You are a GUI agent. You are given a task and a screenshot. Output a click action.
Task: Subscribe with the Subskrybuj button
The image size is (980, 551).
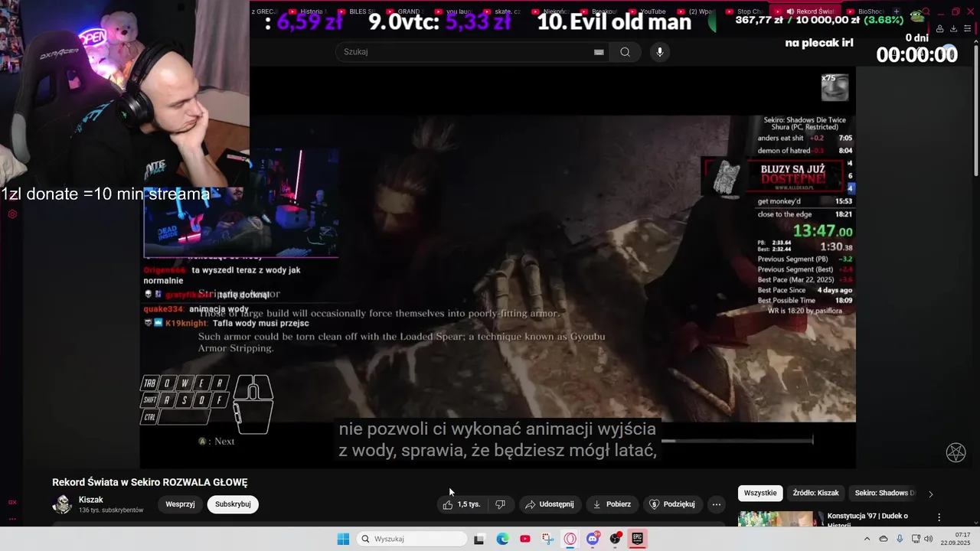click(233, 504)
